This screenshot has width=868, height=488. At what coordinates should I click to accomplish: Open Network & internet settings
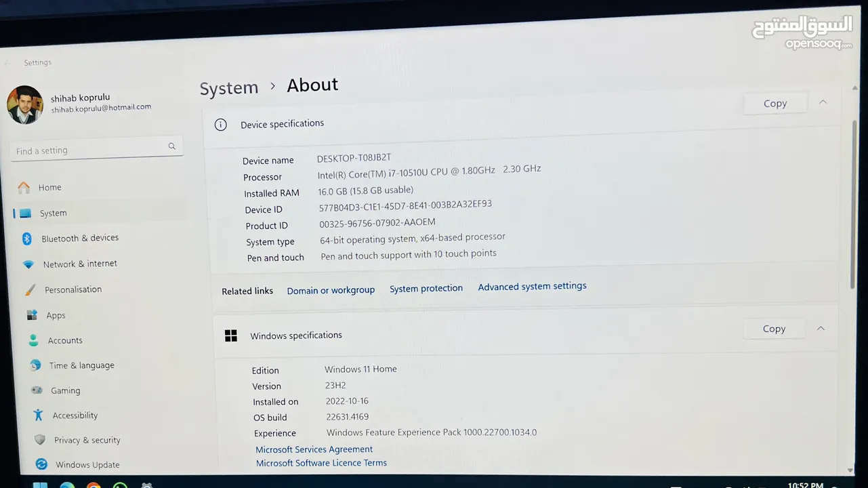coord(79,264)
